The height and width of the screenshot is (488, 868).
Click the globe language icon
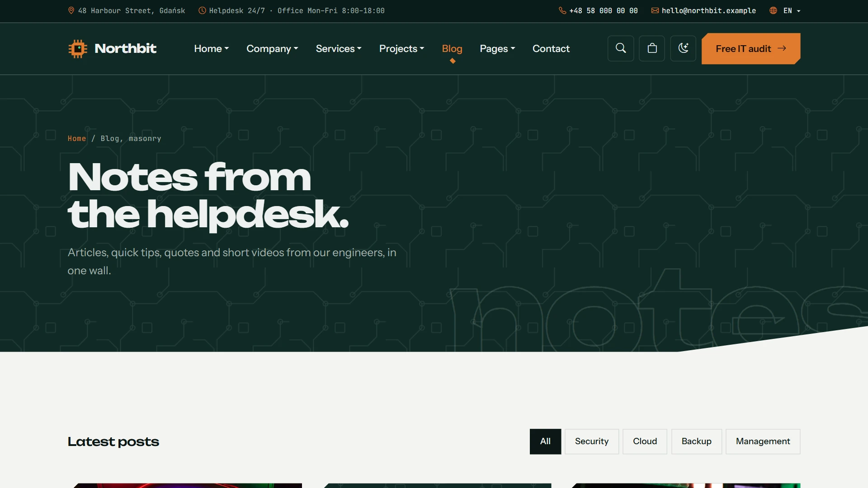(774, 10)
